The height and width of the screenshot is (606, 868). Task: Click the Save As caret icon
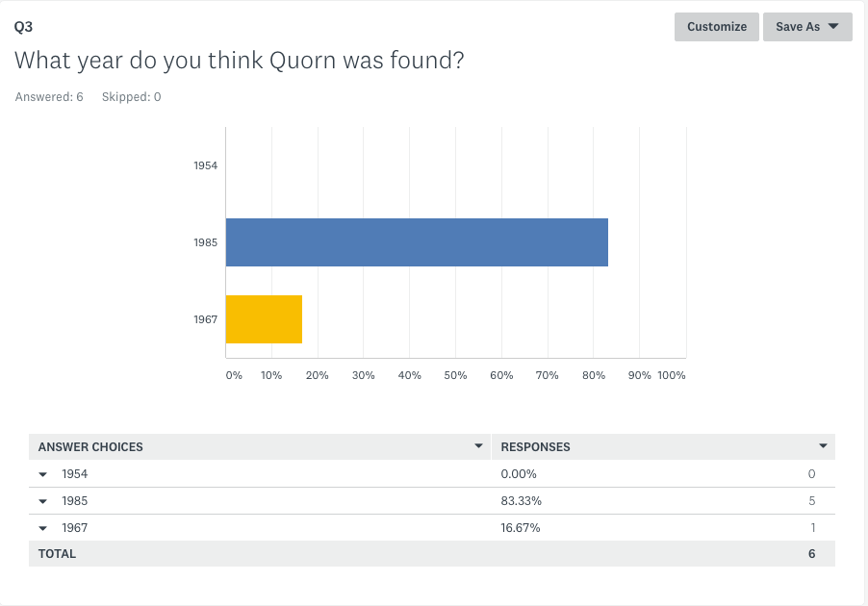click(832, 26)
